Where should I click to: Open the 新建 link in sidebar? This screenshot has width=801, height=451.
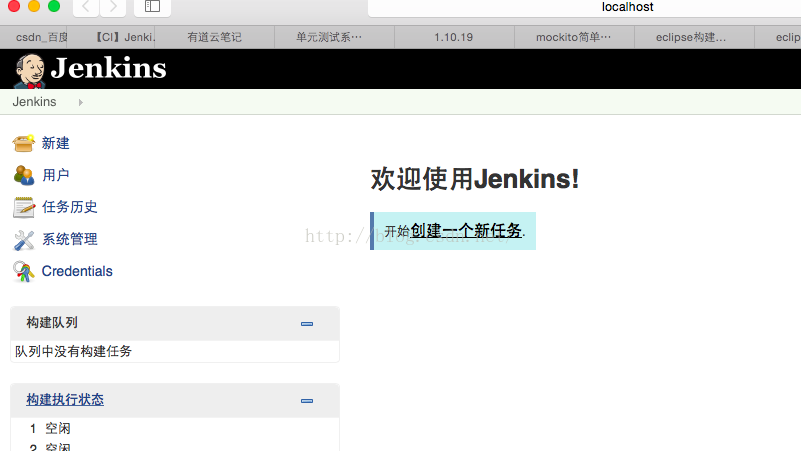[55, 143]
